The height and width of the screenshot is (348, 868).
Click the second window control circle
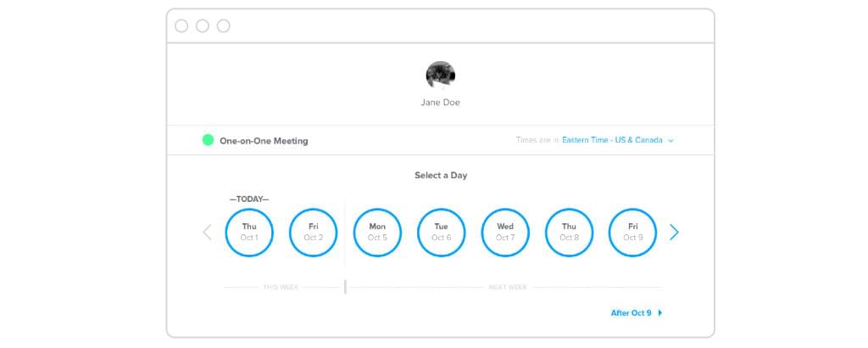click(x=203, y=25)
